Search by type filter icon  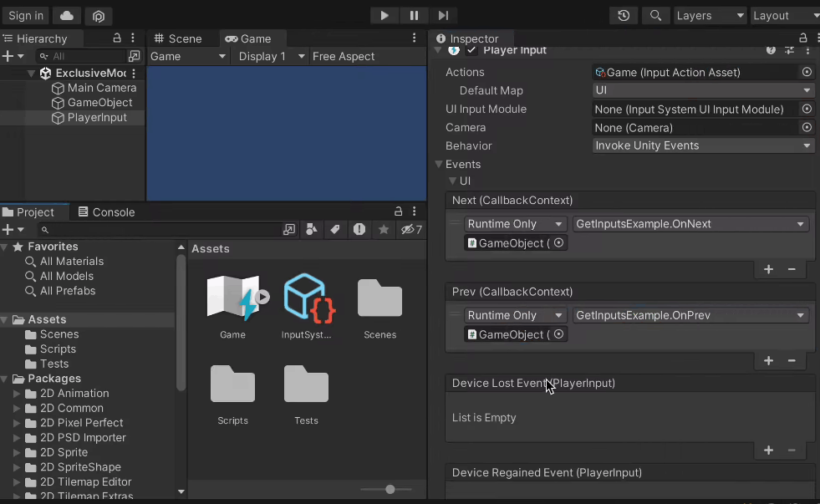(x=312, y=230)
